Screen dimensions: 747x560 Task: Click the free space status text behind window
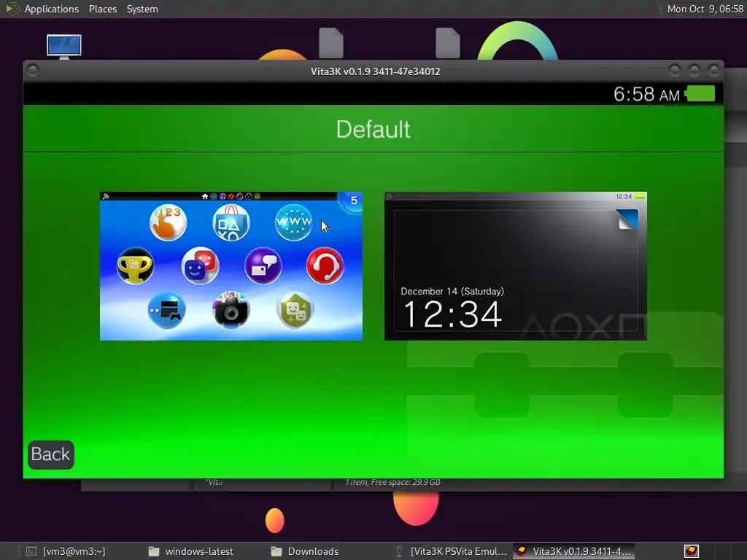point(392,483)
